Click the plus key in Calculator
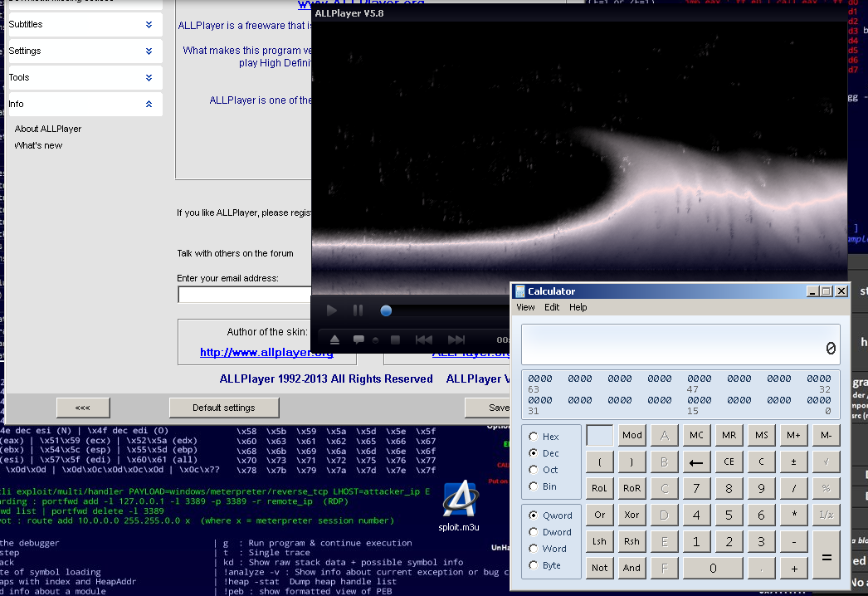The height and width of the screenshot is (596, 868). coord(794,568)
